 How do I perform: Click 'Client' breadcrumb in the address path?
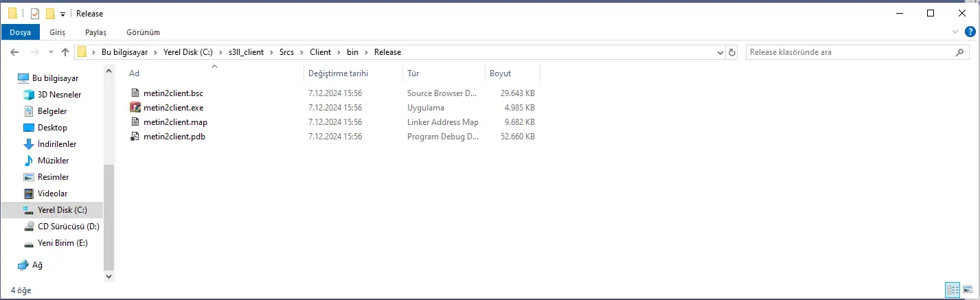(x=320, y=52)
